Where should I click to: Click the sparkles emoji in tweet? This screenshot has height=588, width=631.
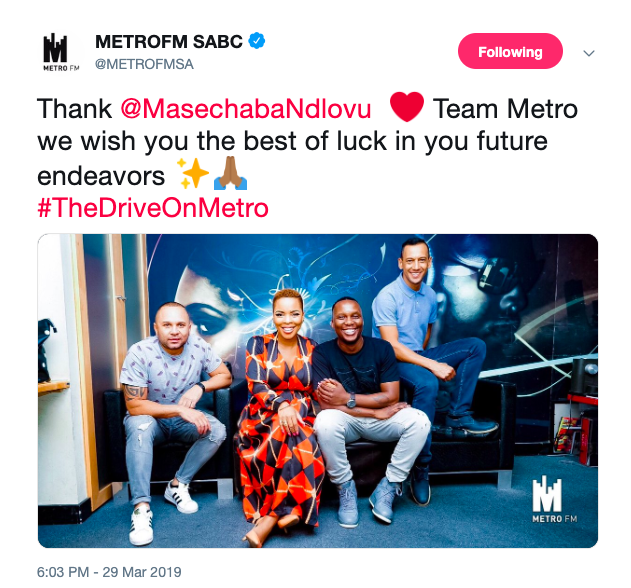[193, 173]
